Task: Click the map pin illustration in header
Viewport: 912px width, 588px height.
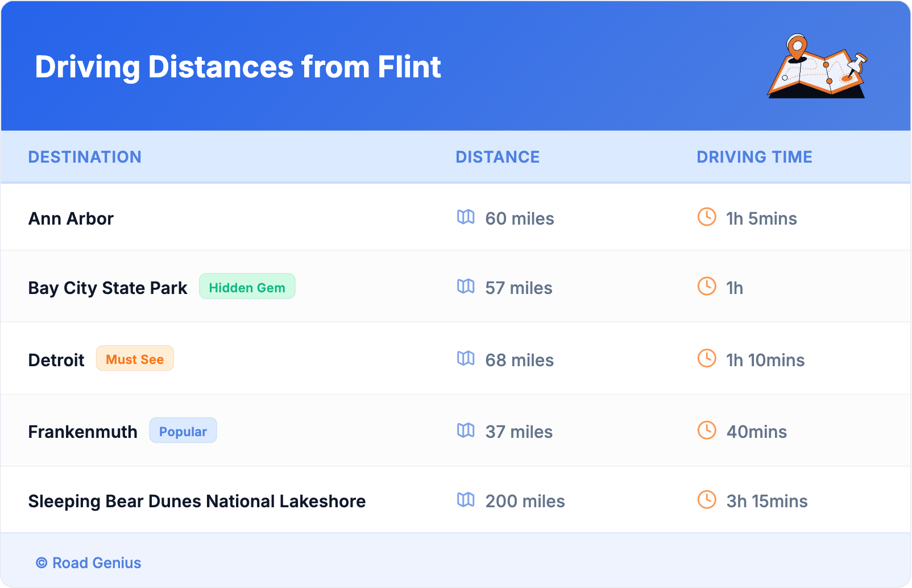Action: [x=817, y=67]
